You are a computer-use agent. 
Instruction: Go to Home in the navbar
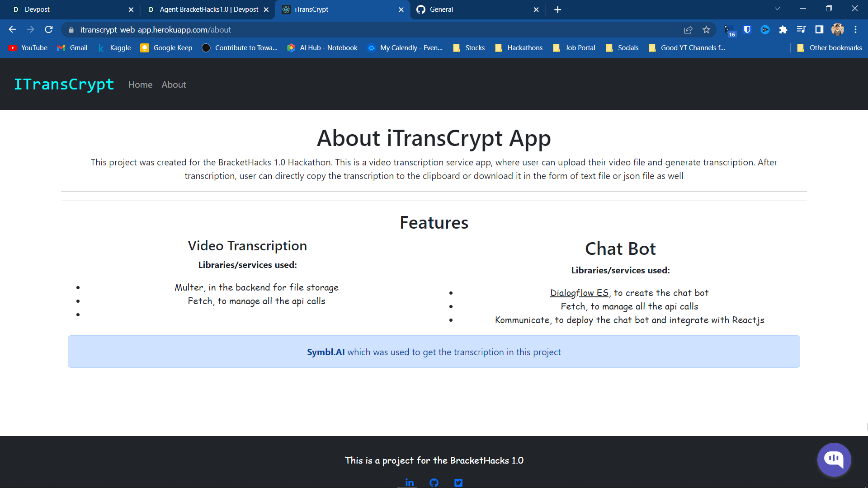click(140, 84)
